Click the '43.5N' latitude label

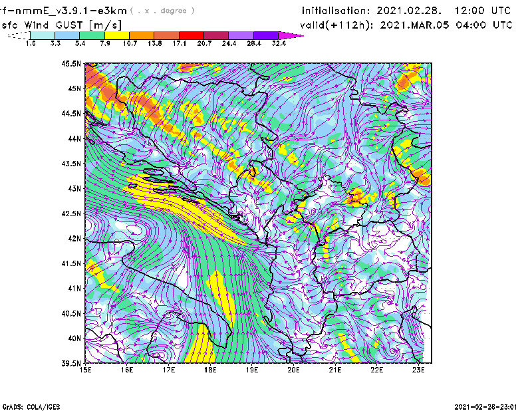pyautogui.click(x=71, y=164)
